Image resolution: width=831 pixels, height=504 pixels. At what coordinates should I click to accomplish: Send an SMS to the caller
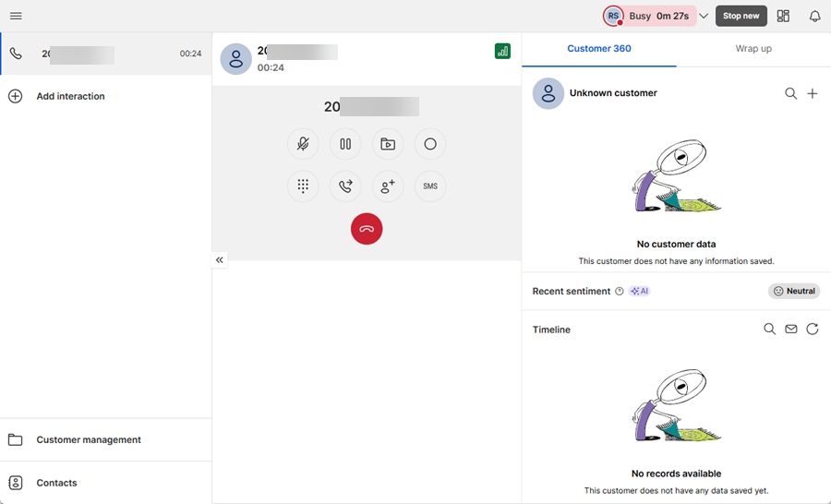click(430, 186)
